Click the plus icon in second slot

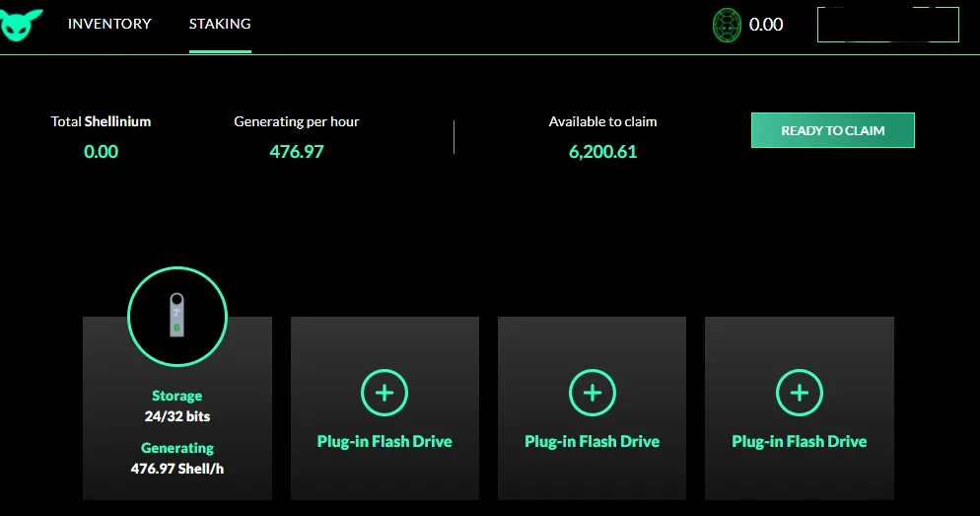pyautogui.click(x=385, y=393)
